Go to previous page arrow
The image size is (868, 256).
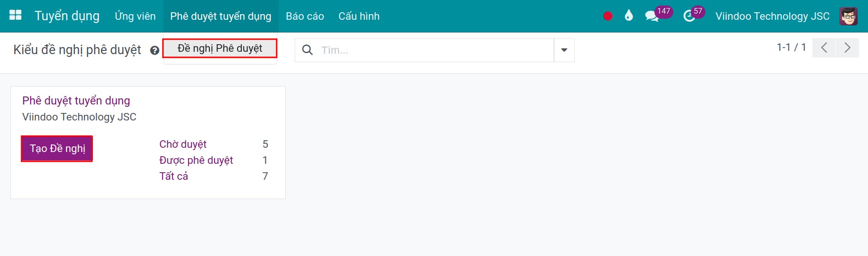[x=824, y=48]
